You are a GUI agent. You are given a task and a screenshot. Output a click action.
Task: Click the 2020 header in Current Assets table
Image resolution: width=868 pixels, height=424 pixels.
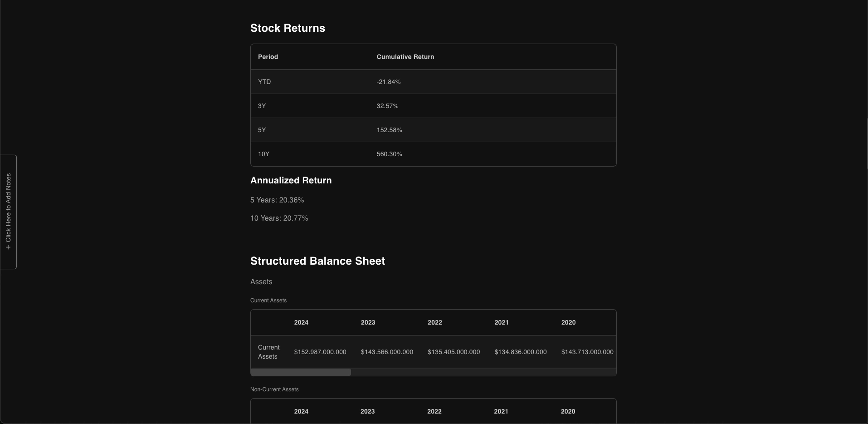[x=568, y=322]
